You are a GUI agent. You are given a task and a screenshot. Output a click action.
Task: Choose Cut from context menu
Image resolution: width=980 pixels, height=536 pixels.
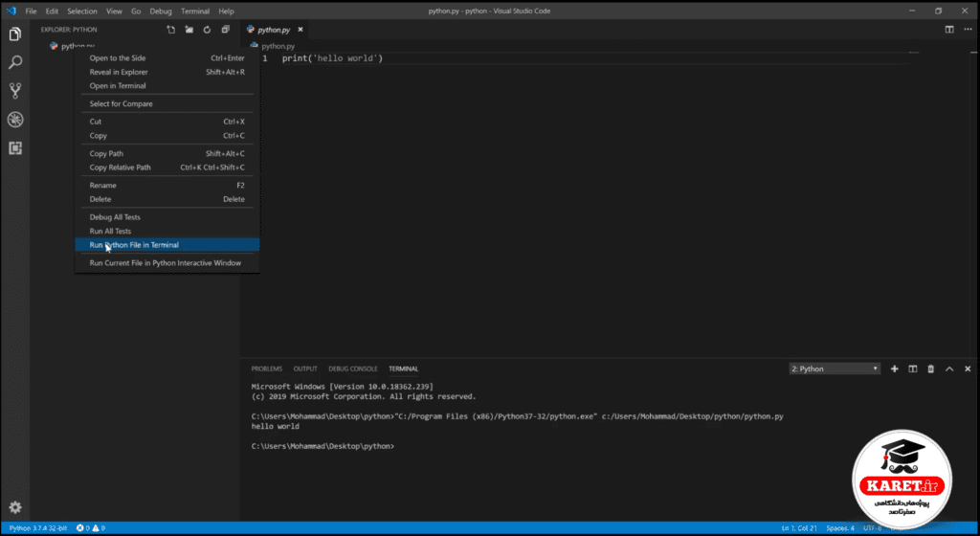tap(167, 122)
